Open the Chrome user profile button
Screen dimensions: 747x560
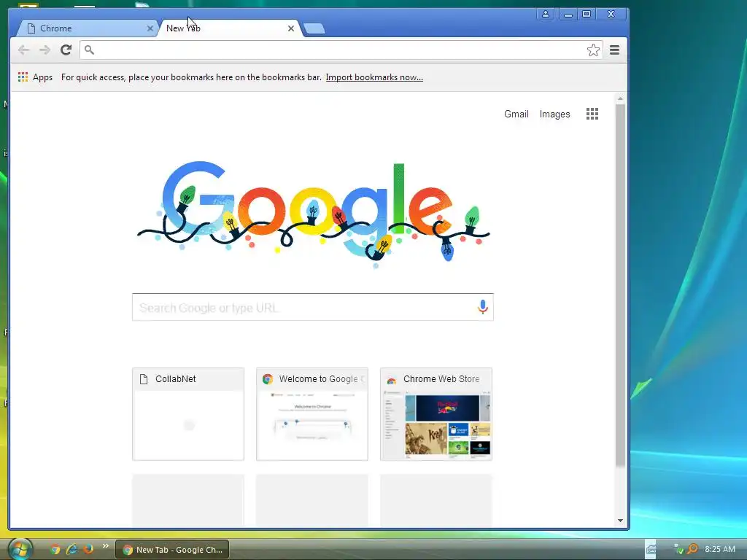546,15
